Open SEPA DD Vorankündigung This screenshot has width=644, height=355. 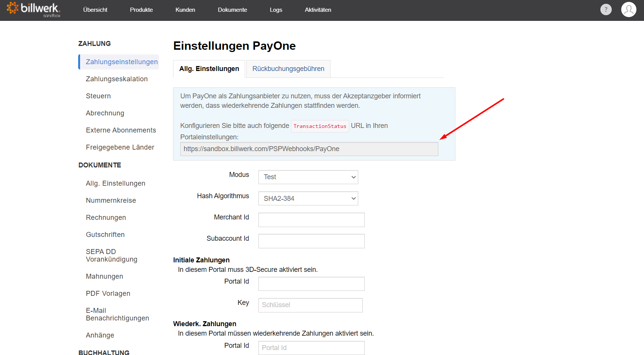point(112,256)
